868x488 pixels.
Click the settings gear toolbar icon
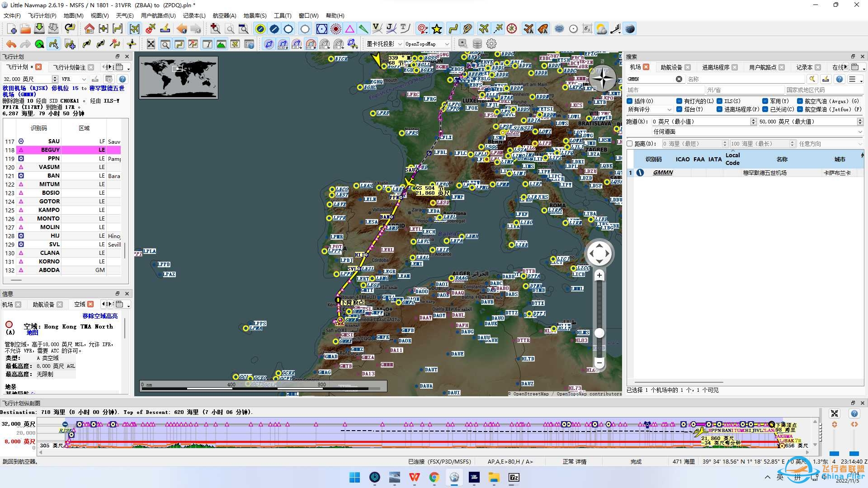click(491, 44)
